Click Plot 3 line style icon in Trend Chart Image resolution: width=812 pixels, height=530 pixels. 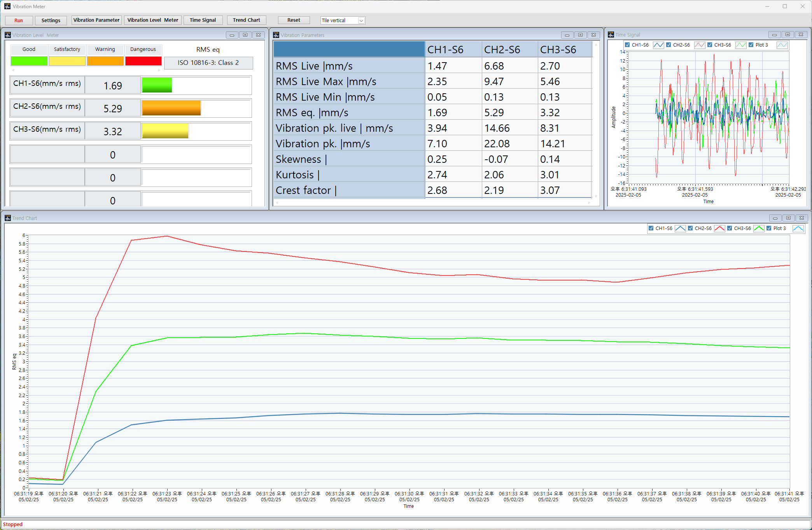point(798,228)
